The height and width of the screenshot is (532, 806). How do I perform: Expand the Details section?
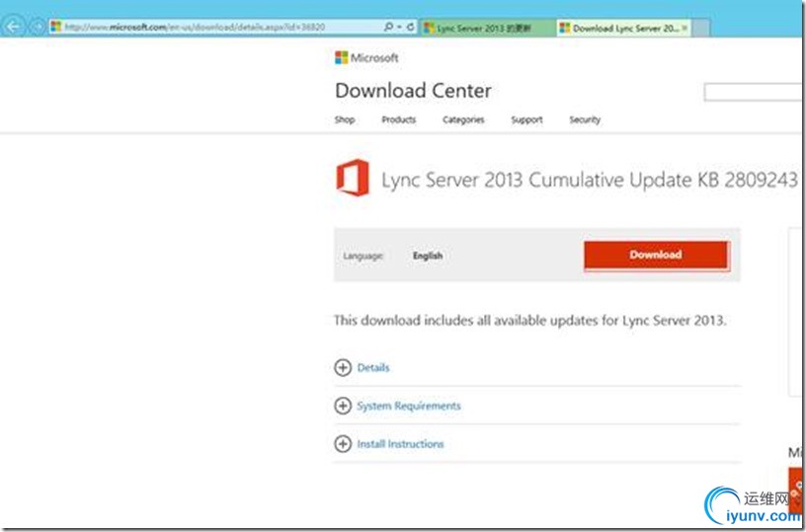pyautogui.click(x=343, y=368)
